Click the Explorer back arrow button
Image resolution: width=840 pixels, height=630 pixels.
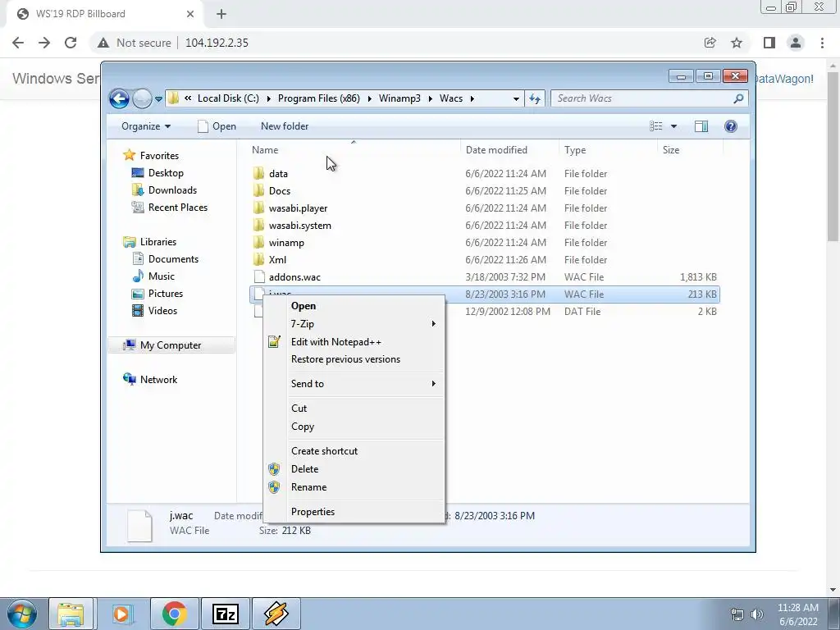click(x=119, y=98)
